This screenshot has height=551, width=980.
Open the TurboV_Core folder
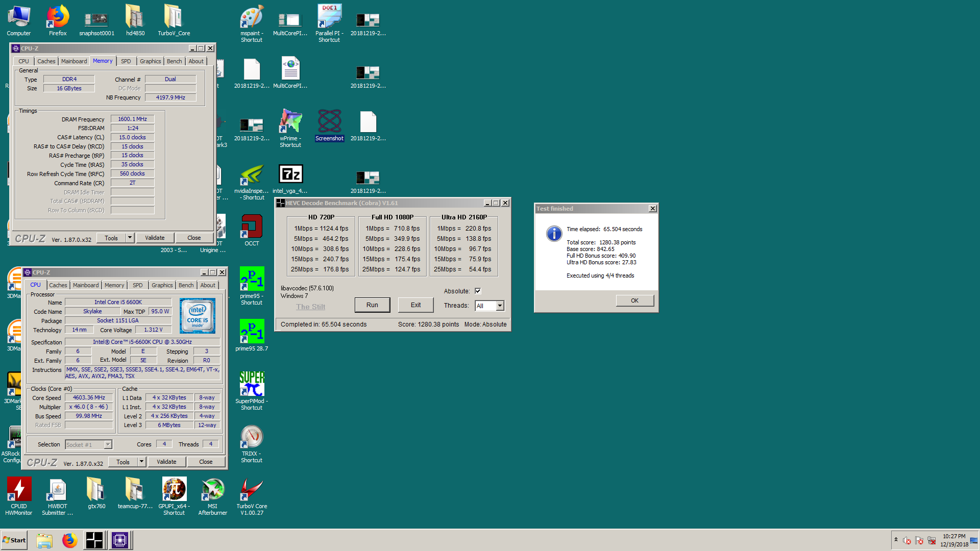(x=174, y=20)
